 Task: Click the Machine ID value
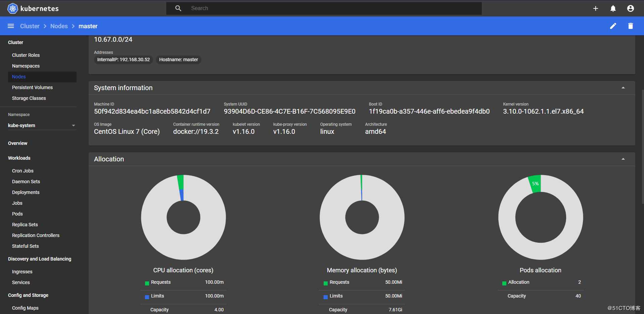point(152,111)
